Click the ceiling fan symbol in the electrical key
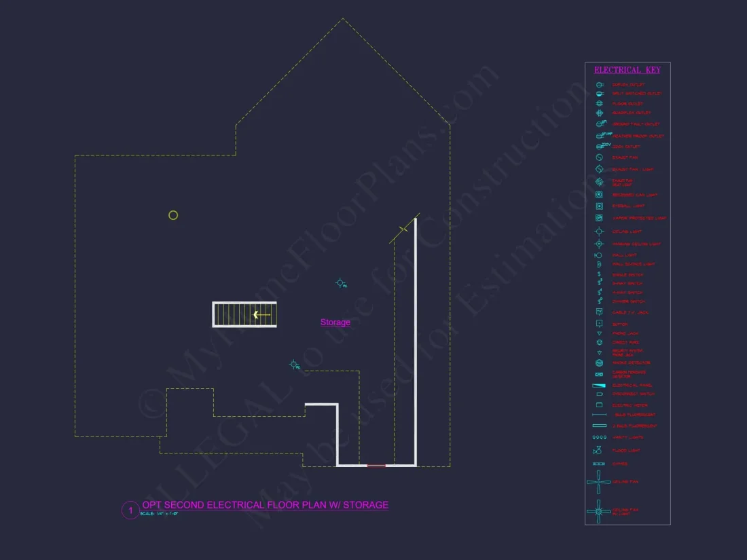 599,482
